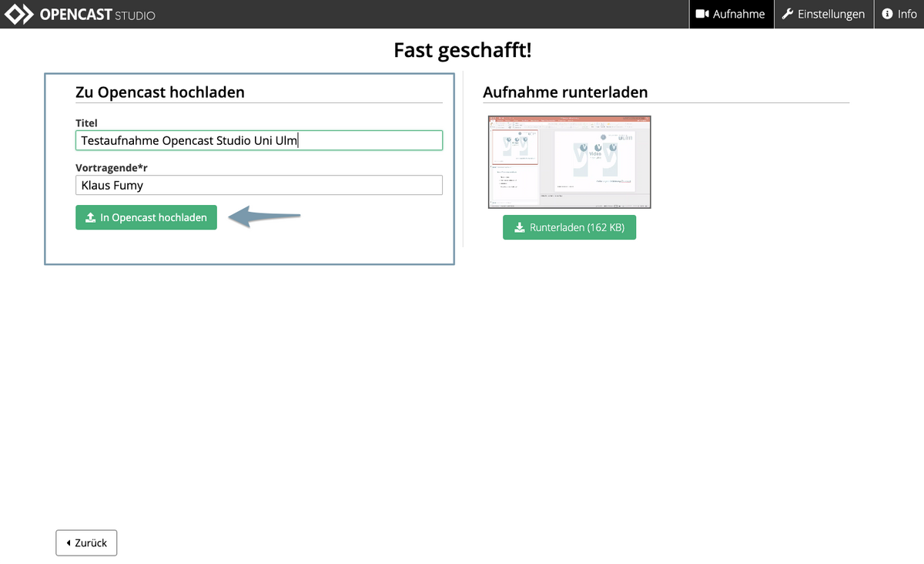Click the 'Zu Opencast hochladen' heading
924x564 pixels.
(160, 92)
